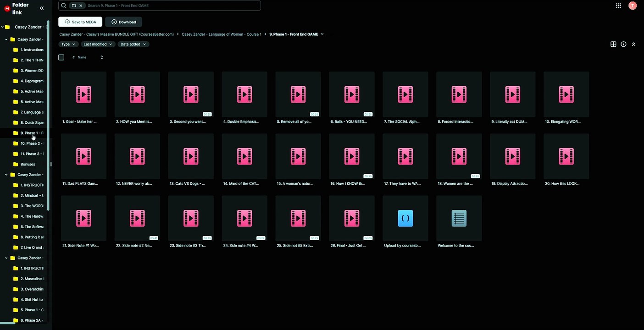This screenshot has width=644, height=330.
Task: Open video 11. Dad PLAYS Gam
Action: (83, 159)
